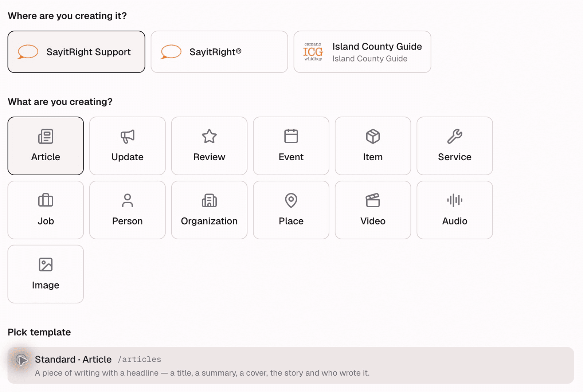Click the SayitRight® site name text

coord(215,52)
